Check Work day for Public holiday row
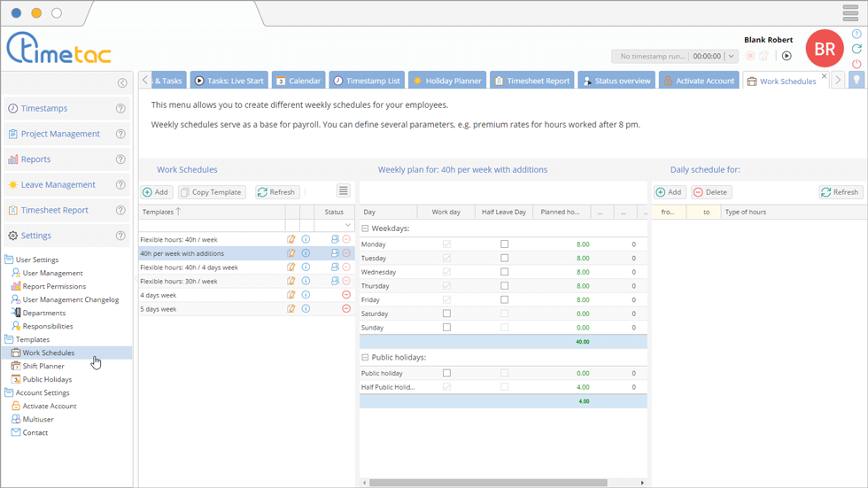Screen dimensions: 868x488 click(x=446, y=373)
